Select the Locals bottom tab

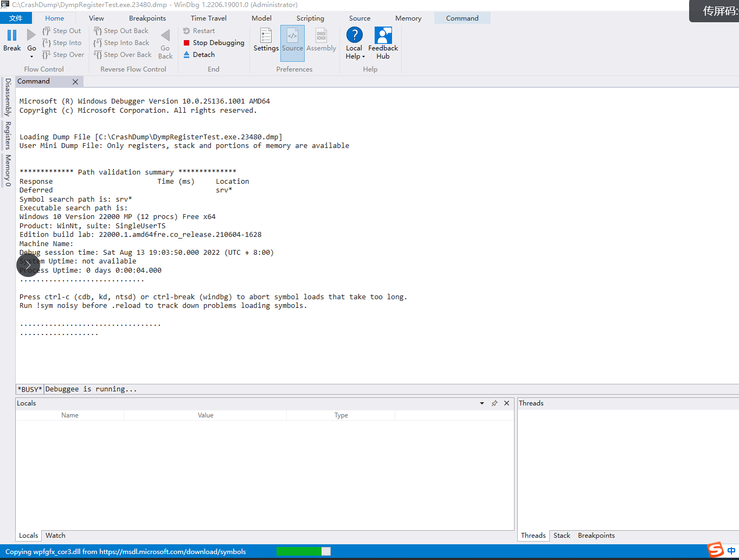pyautogui.click(x=29, y=536)
